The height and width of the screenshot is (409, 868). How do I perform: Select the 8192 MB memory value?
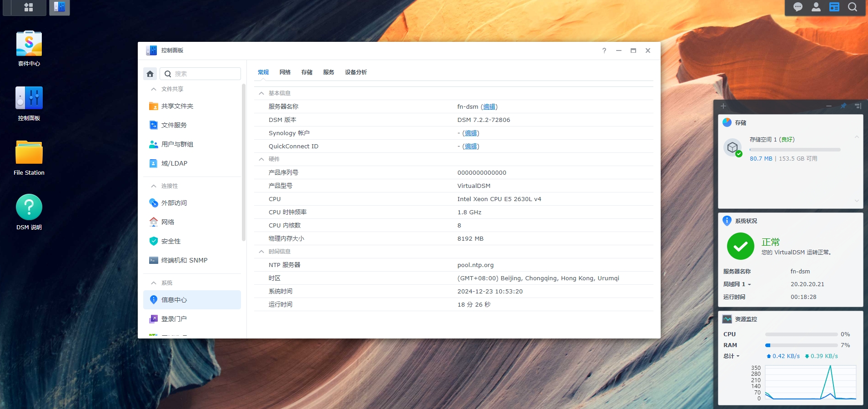471,239
